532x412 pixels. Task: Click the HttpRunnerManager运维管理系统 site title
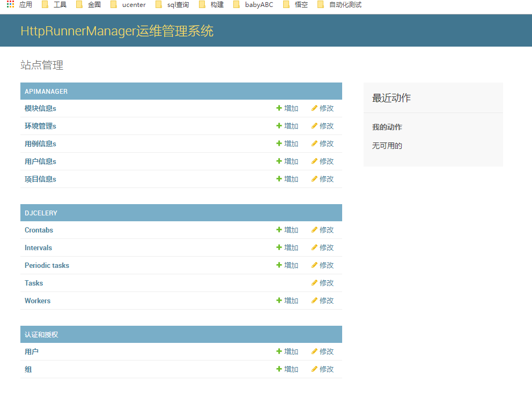(117, 31)
